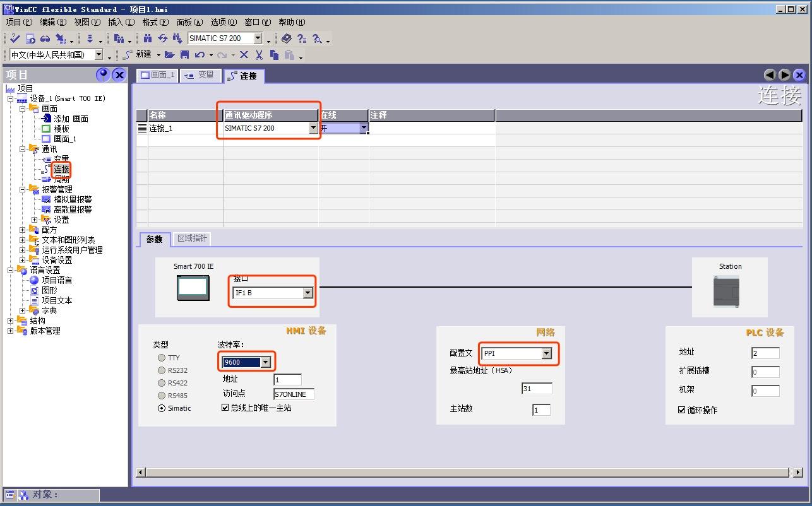Click the 最高站地址 (HSA) field showing 31
Image resolution: width=812 pixels, height=506 pixels.
point(537,389)
